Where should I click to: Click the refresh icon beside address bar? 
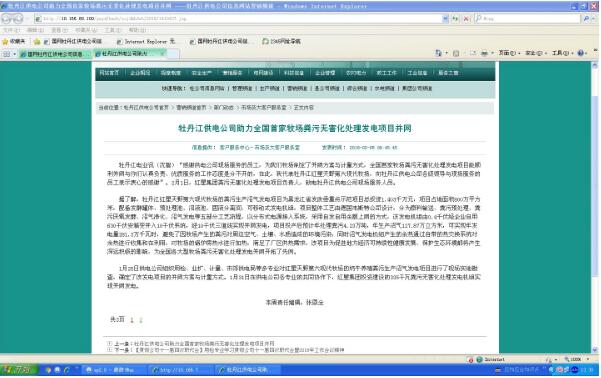click(x=455, y=18)
